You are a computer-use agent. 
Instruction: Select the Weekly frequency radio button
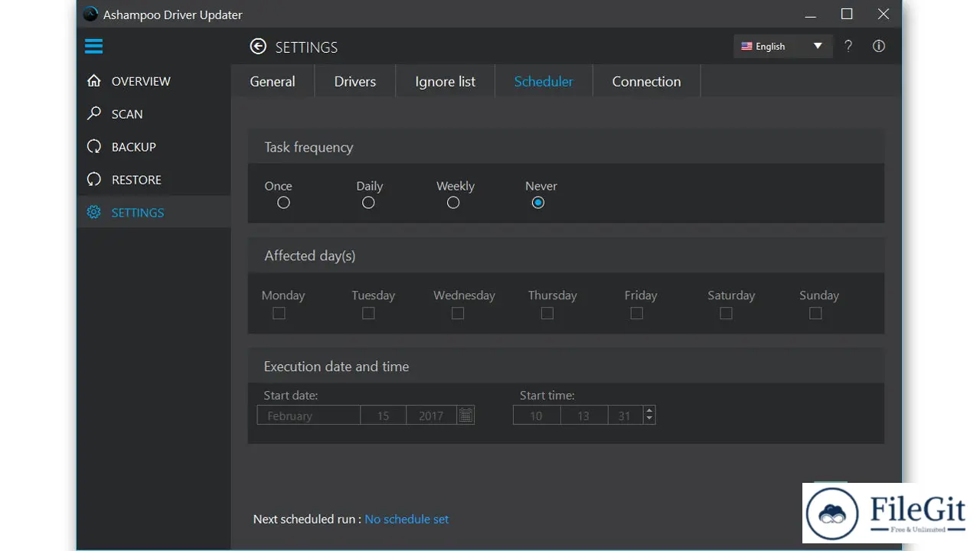pyautogui.click(x=453, y=203)
